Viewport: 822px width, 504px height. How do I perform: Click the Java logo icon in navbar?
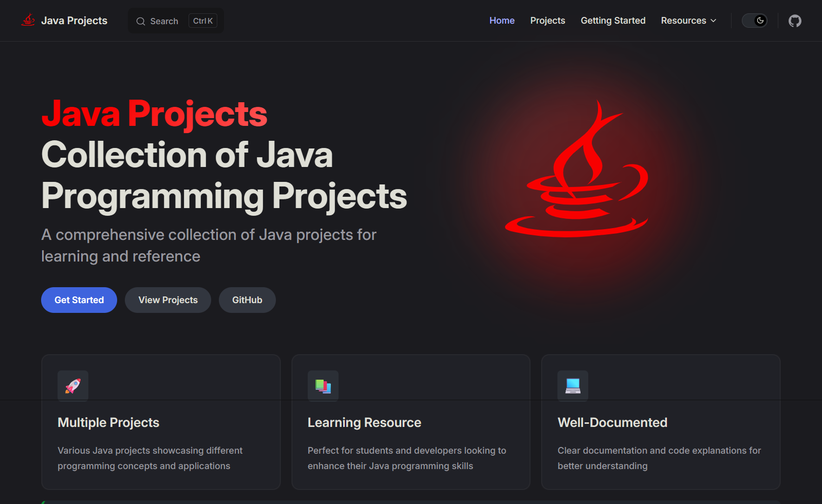(x=28, y=20)
